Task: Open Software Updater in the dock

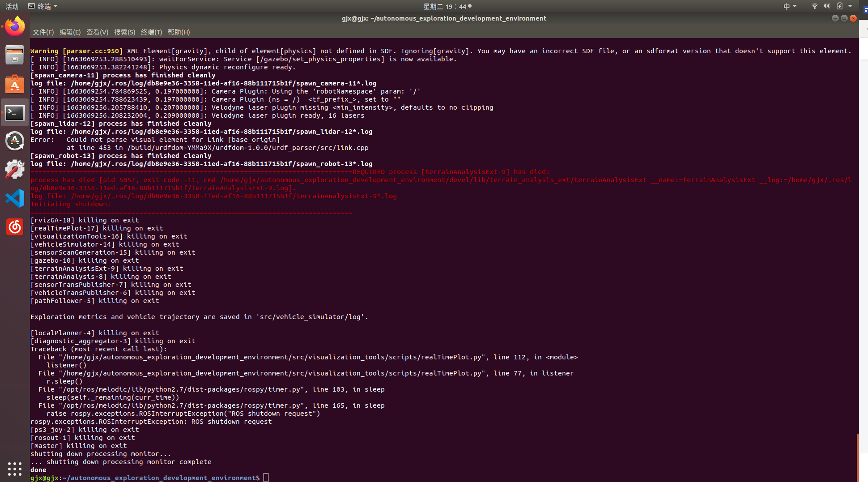Action: (x=15, y=141)
